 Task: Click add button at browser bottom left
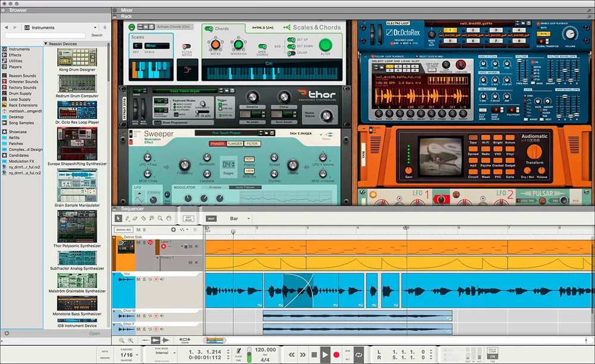[7, 333]
